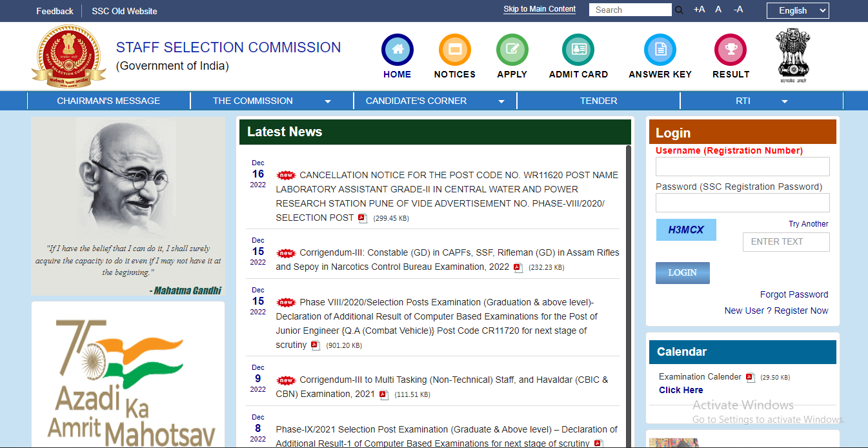Open the Tender menu item

pyautogui.click(x=598, y=101)
